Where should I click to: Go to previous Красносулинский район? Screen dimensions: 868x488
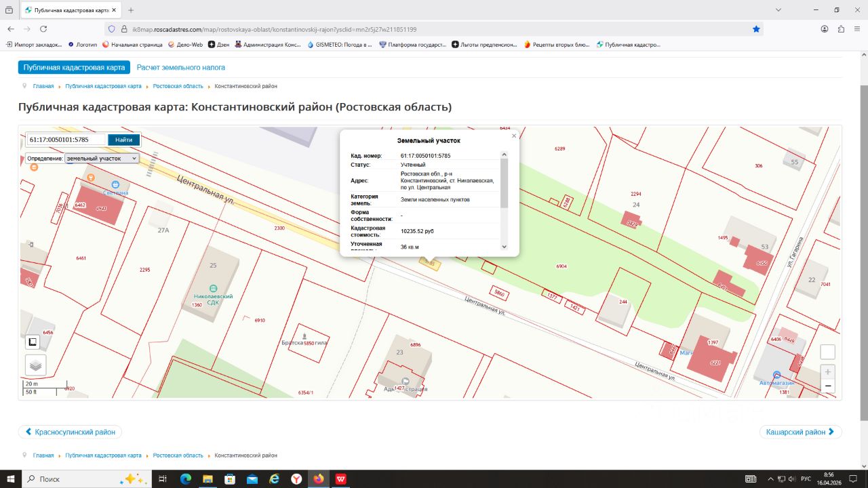pyautogui.click(x=70, y=432)
